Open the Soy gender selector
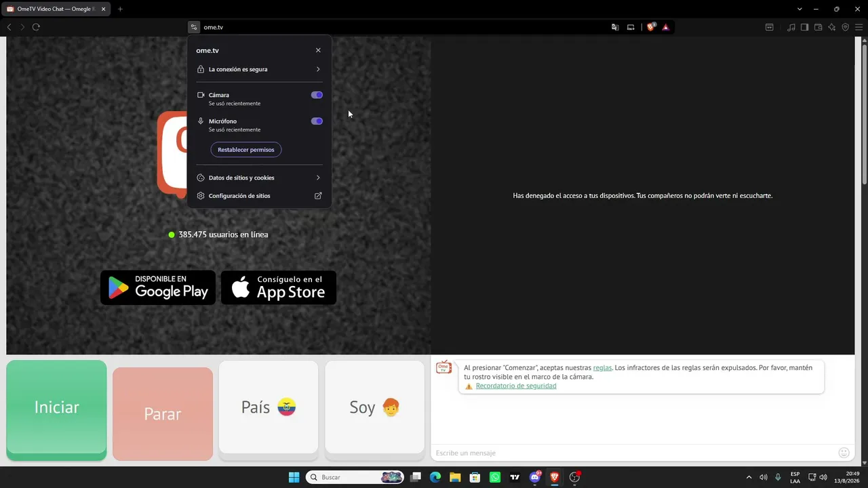The image size is (868, 488). [x=375, y=407]
